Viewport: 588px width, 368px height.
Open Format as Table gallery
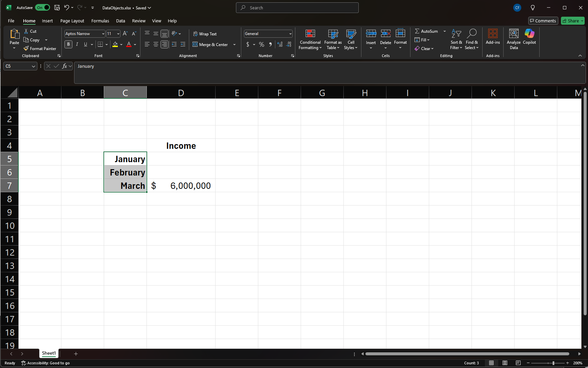point(333,39)
